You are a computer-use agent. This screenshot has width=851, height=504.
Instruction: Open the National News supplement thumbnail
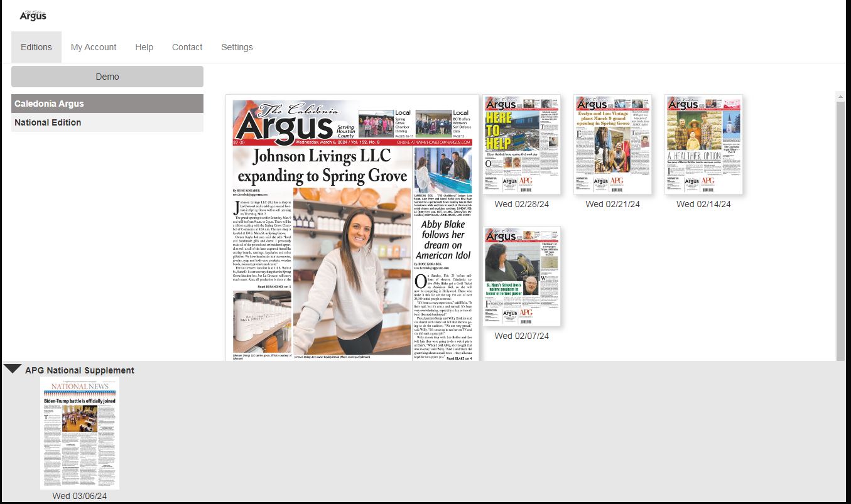point(80,433)
